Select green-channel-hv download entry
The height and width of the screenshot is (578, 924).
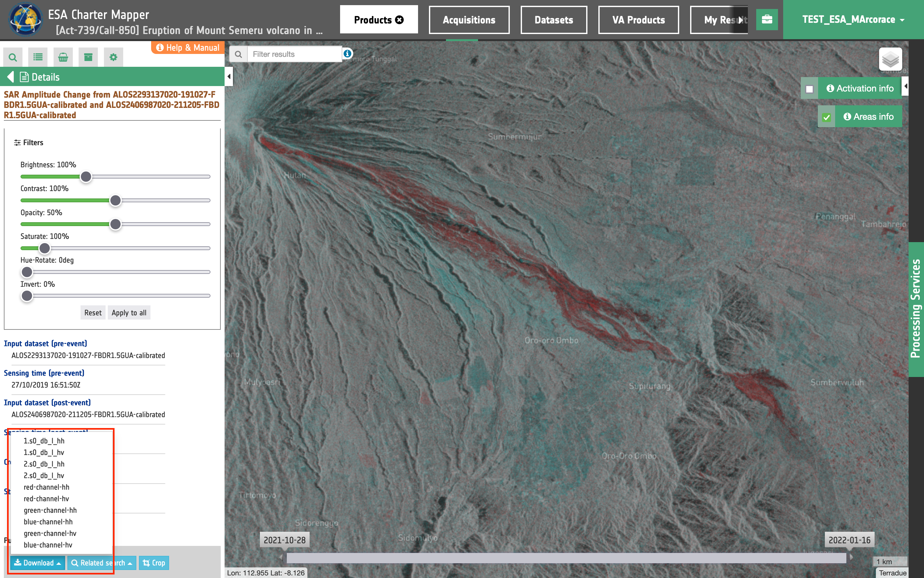(x=50, y=533)
